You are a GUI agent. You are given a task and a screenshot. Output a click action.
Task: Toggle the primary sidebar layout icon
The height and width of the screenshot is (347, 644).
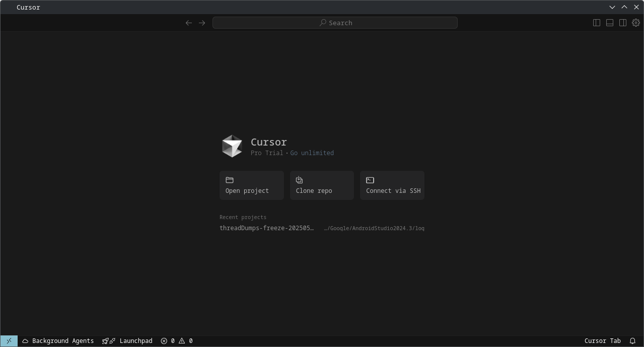597,23
